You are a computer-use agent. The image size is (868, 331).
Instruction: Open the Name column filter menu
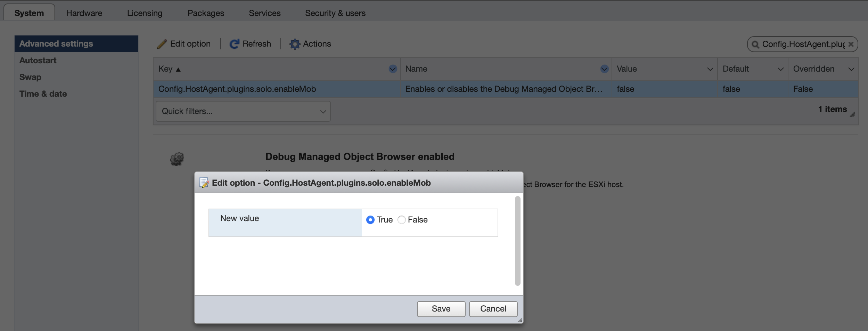[x=604, y=69]
